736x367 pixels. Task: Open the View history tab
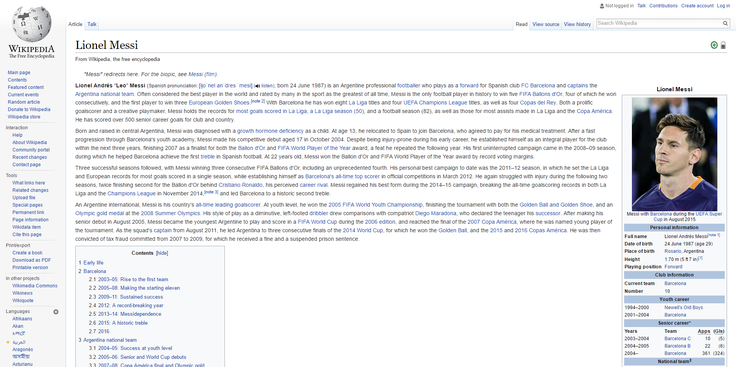pyautogui.click(x=577, y=24)
